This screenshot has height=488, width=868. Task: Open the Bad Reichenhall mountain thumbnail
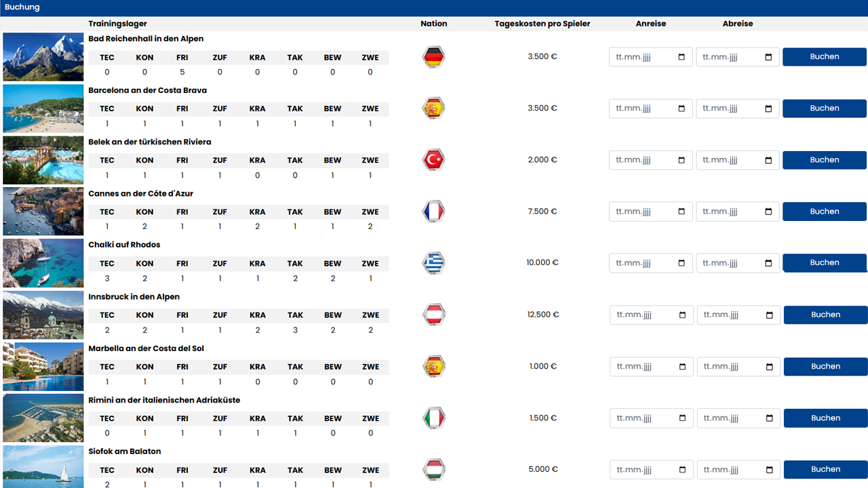point(43,57)
